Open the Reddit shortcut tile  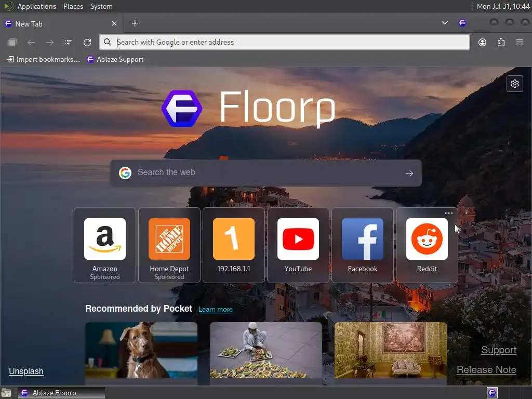427,245
